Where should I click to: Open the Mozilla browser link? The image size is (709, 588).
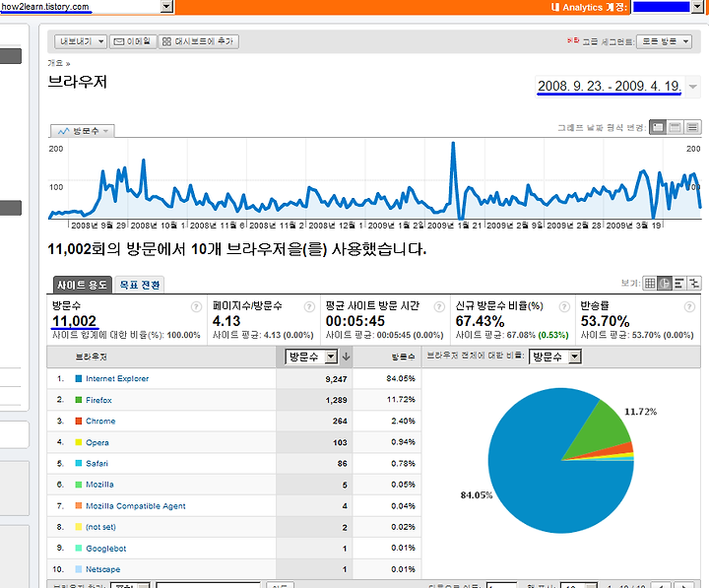[99, 485]
